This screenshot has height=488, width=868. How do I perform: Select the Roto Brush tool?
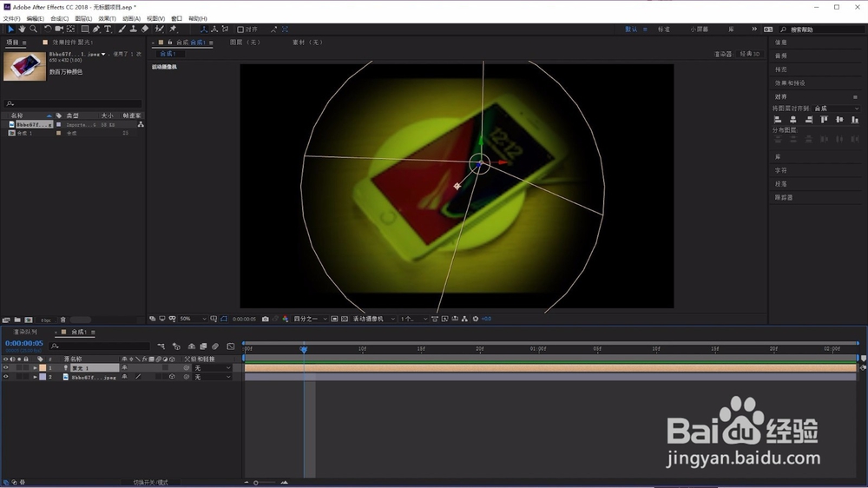pos(160,29)
